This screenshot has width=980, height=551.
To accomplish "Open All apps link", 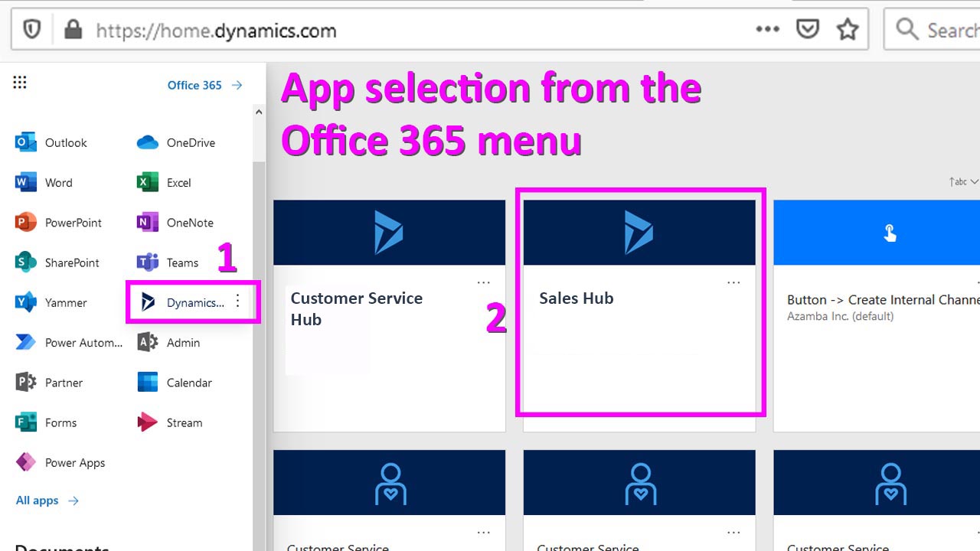I will (x=47, y=500).
